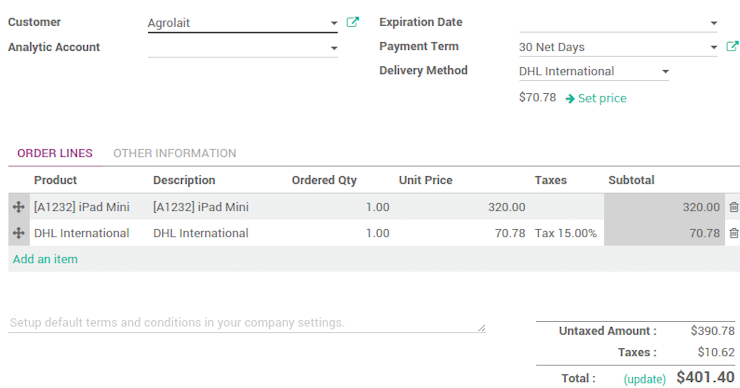This screenshot has width=740, height=388.
Task: Click the terms and conditions text field
Action: coord(247,323)
